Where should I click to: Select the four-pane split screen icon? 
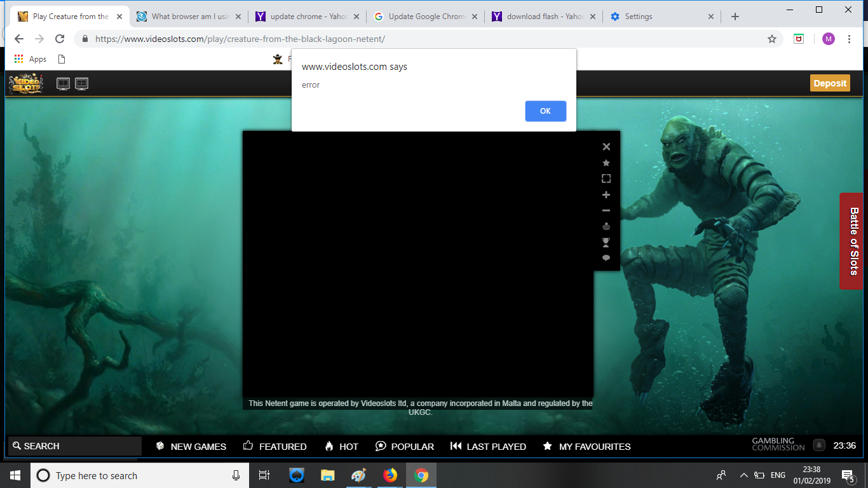point(81,83)
